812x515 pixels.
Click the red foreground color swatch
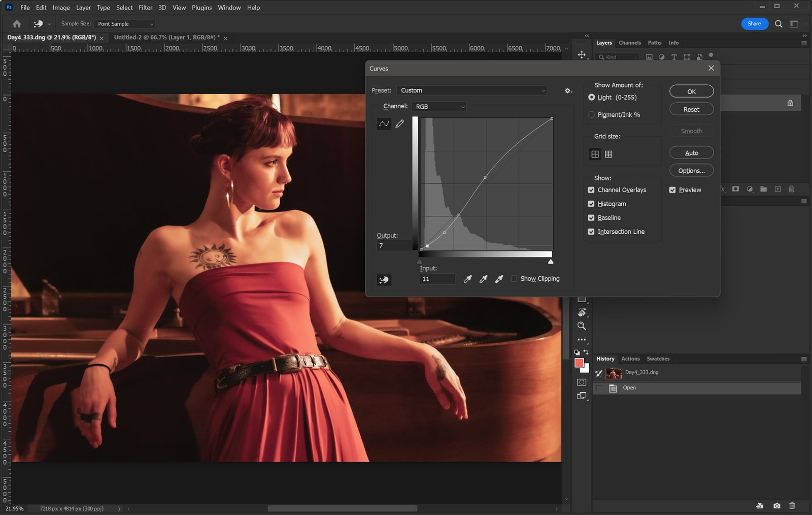(580, 363)
